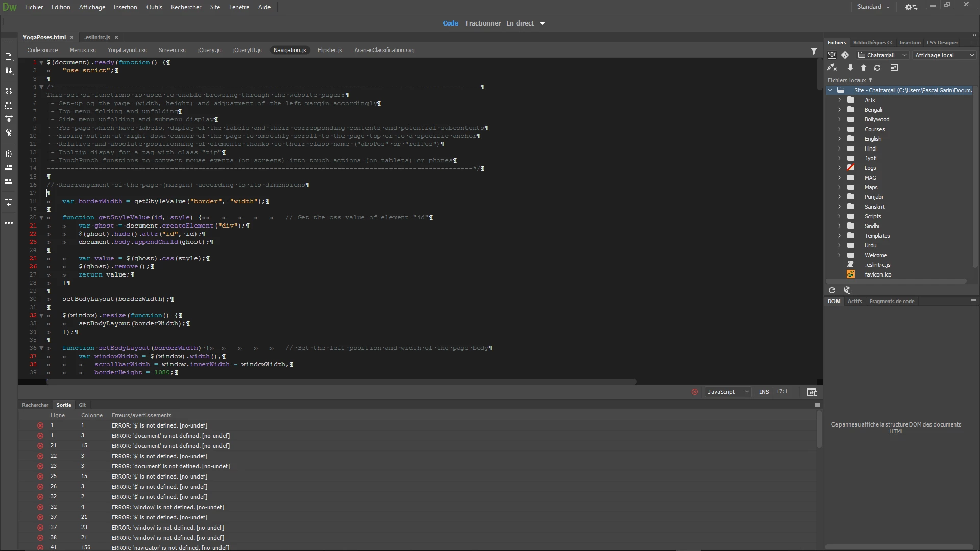Image resolution: width=980 pixels, height=551 pixels.
Task: Click the Put files up-arrow icon
Action: pyautogui.click(x=864, y=68)
